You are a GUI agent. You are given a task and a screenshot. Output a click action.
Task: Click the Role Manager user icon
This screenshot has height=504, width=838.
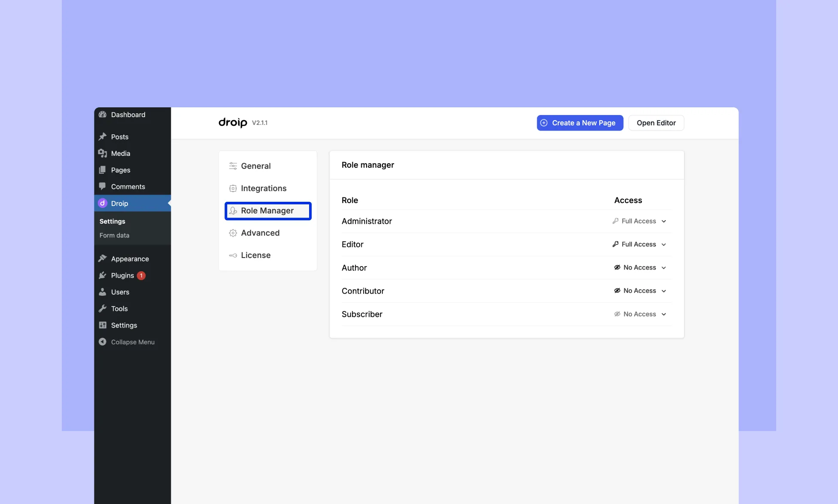pos(233,210)
